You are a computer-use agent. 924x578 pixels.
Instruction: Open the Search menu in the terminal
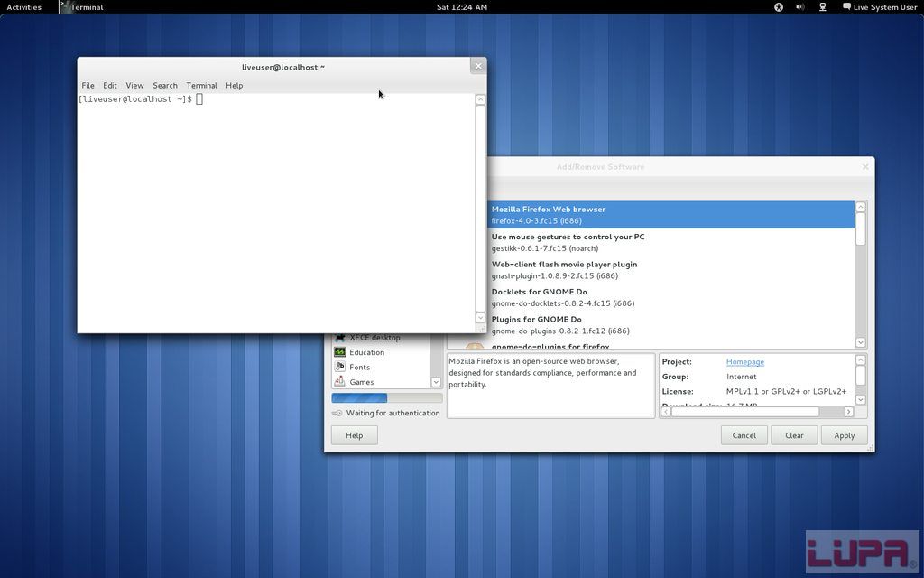[165, 86]
